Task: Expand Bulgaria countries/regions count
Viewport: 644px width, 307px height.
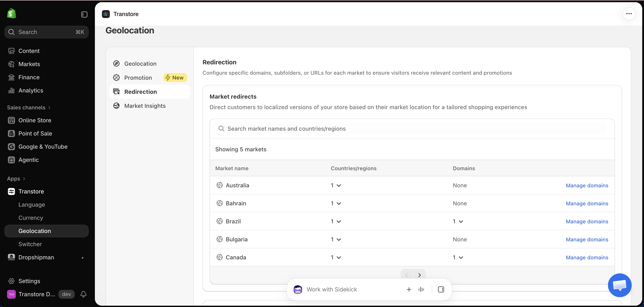Action: pos(336,240)
